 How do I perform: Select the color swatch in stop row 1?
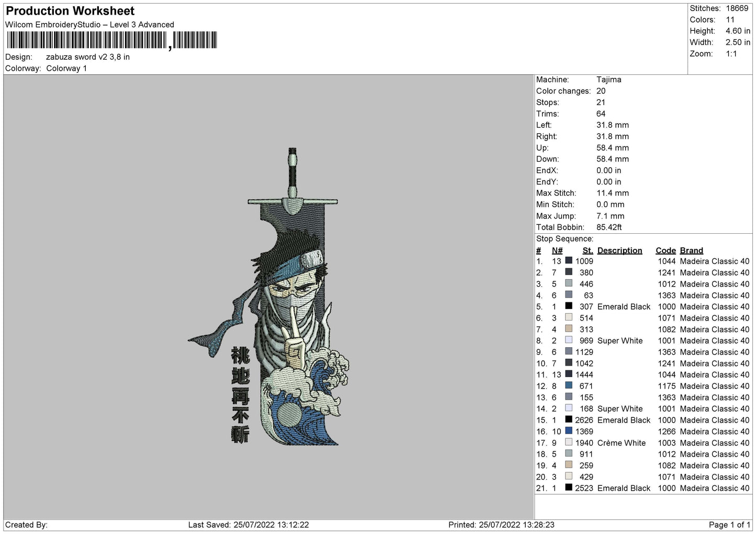pyautogui.click(x=569, y=260)
